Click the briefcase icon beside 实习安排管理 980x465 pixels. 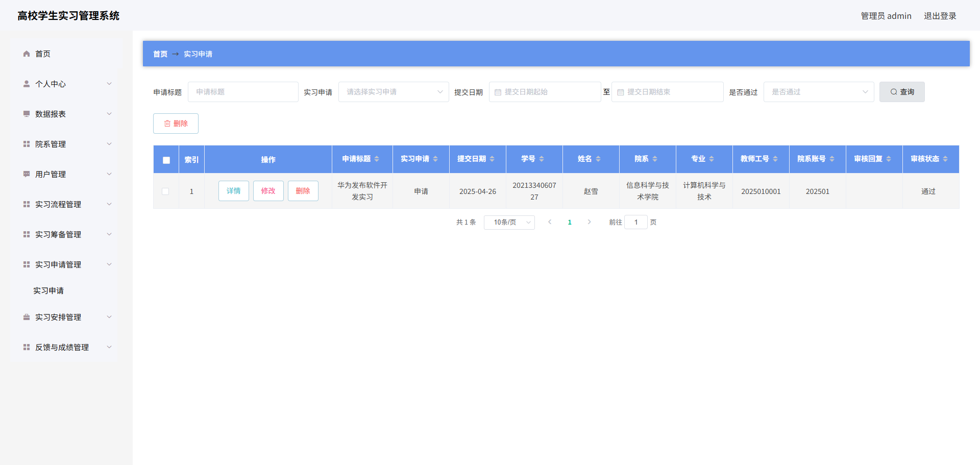(27, 317)
